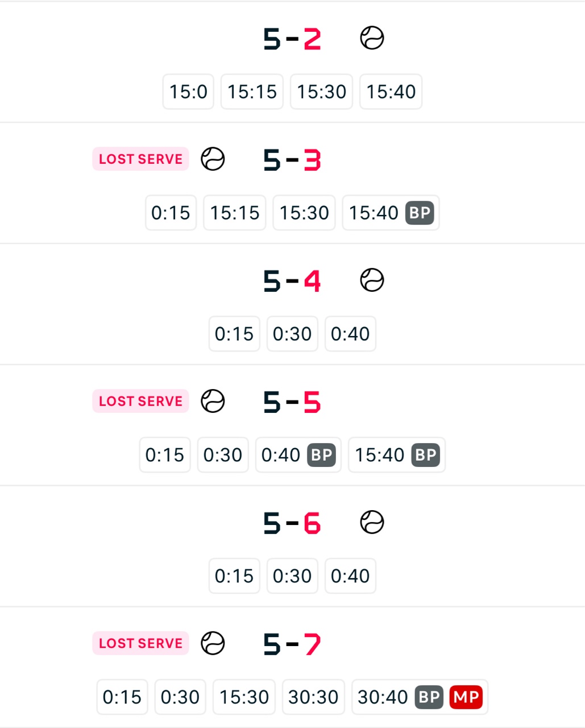Viewport: 585px width, 728px height.
Task: Tap the 15:0 point chip in 5-2 game
Action: click(188, 92)
